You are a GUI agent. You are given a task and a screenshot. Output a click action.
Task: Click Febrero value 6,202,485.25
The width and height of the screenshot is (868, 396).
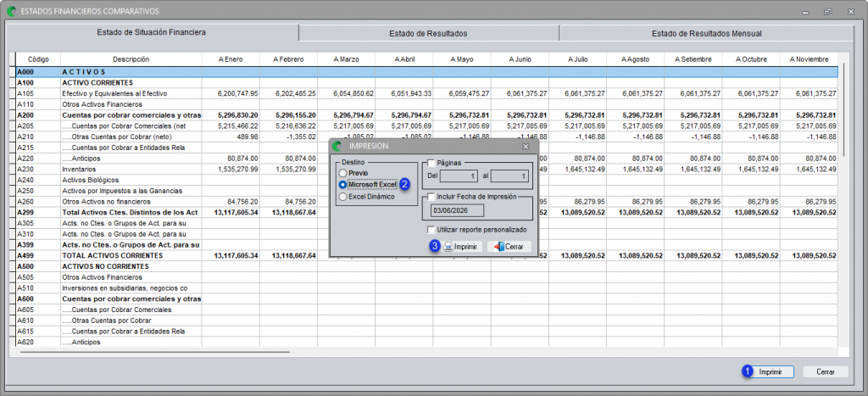[296, 93]
